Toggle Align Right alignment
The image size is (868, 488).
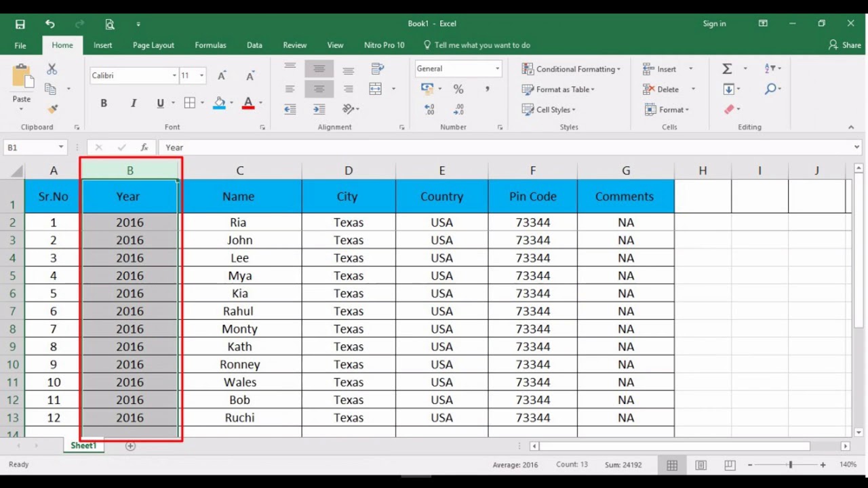tap(348, 89)
